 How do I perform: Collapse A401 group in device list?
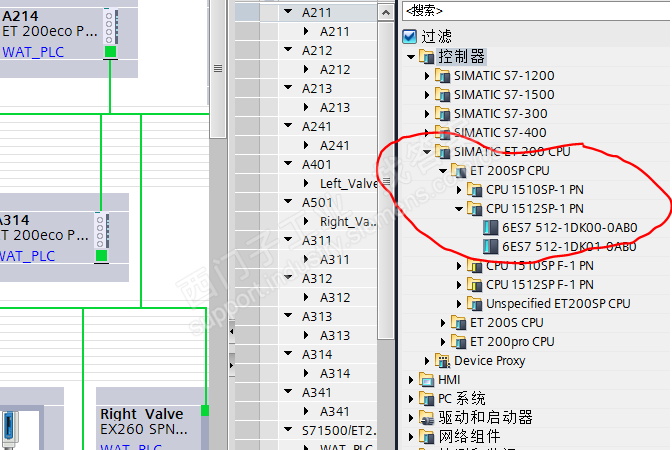[288, 163]
